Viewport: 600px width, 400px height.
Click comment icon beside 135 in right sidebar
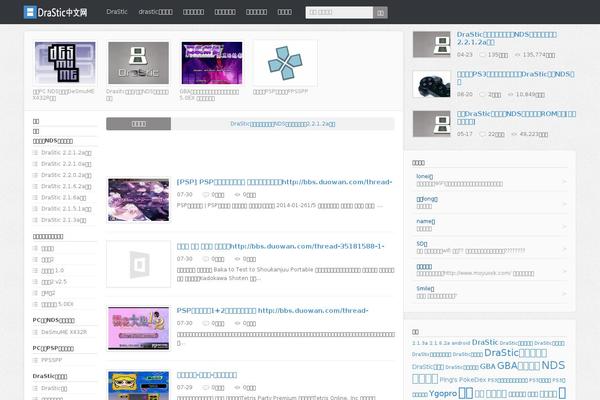(x=483, y=55)
